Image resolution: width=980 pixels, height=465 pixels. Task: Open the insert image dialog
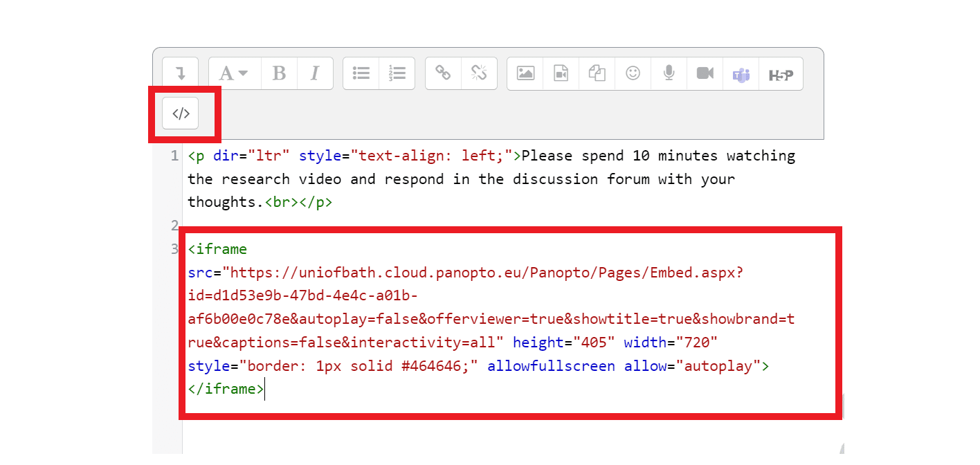point(525,73)
